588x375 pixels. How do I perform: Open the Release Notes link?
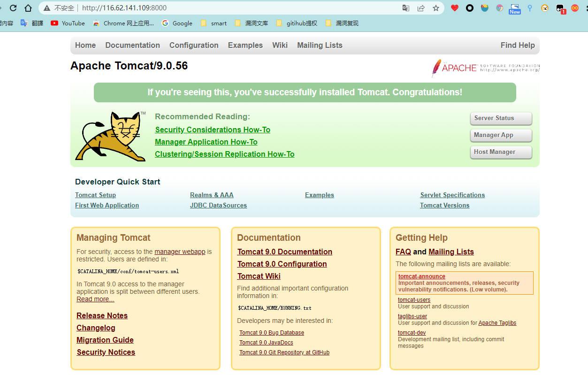(x=102, y=315)
